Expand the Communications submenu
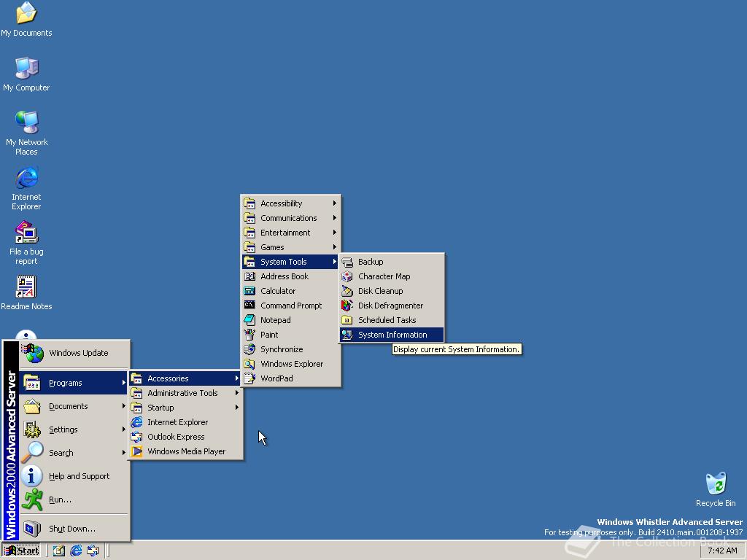This screenshot has width=747, height=560. pyautogui.click(x=290, y=218)
